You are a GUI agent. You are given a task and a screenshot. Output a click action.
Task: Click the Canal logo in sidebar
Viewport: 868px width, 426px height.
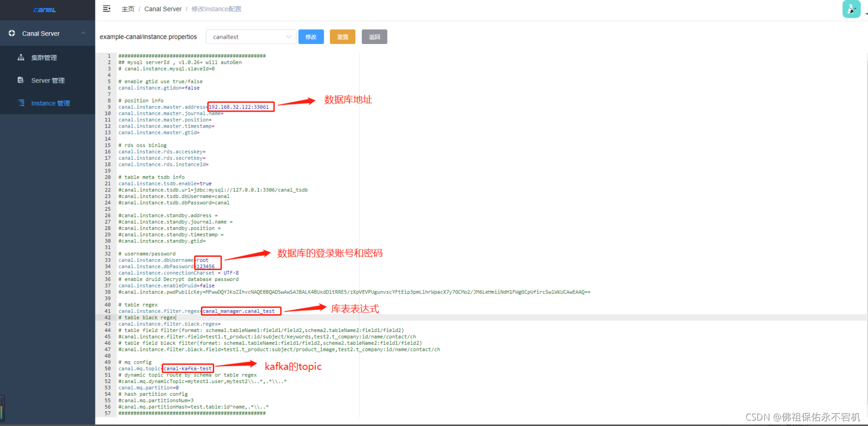(x=45, y=10)
